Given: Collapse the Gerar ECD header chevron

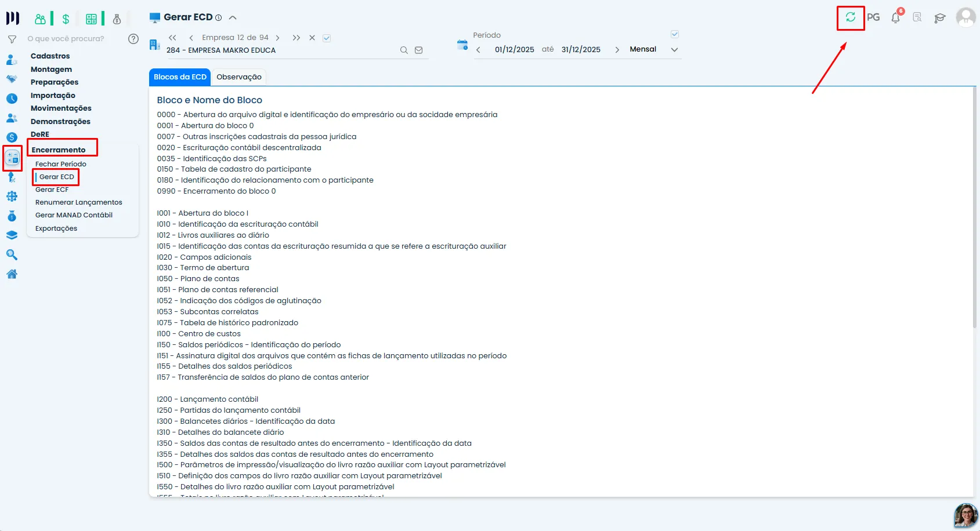Looking at the screenshot, I should [233, 18].
